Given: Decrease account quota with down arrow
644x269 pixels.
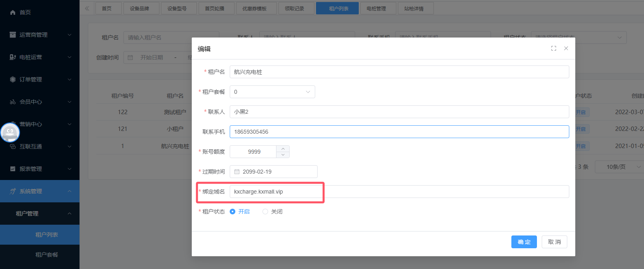Looking at the screenshot, I should (283, 155).
